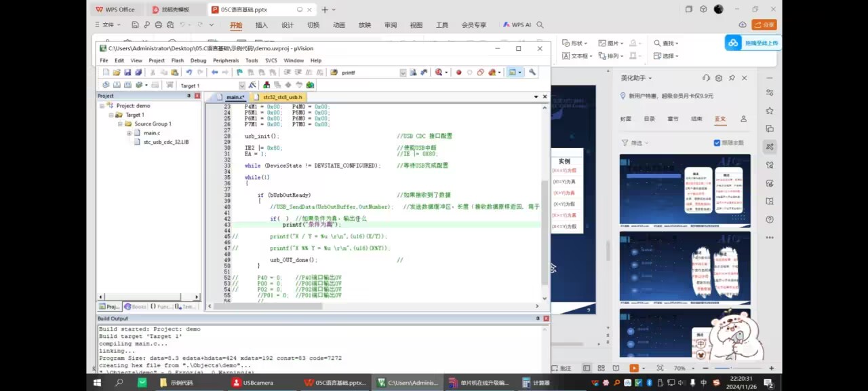
Task: Open USBcamera from the Windows taskbar
Action: 253,383
